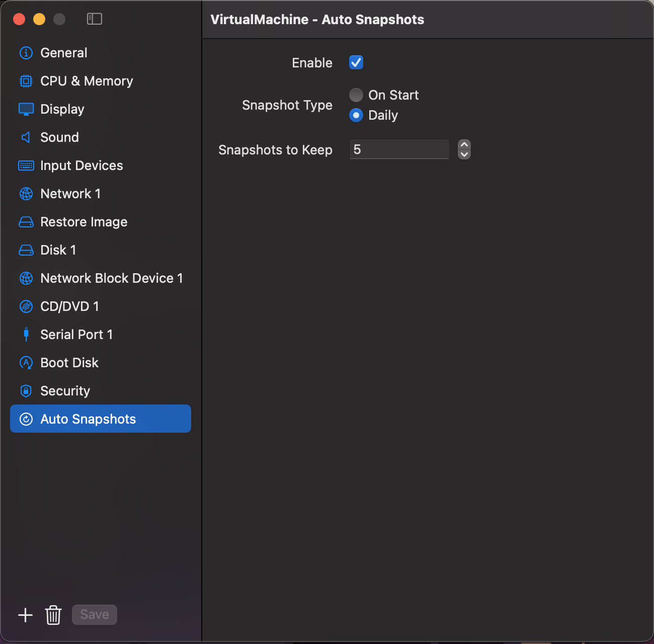
Task: Select CD/DVD 1 in sidebar
Action: (101, 306)
